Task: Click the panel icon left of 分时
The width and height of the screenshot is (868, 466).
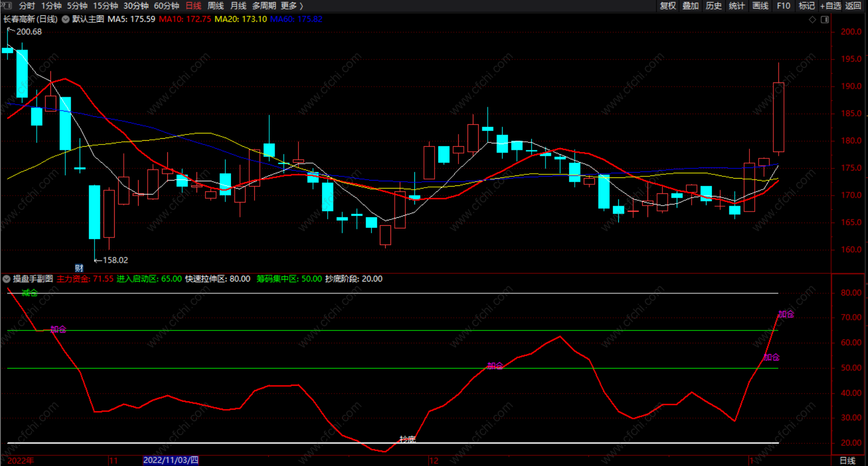Action: [6, 5]
